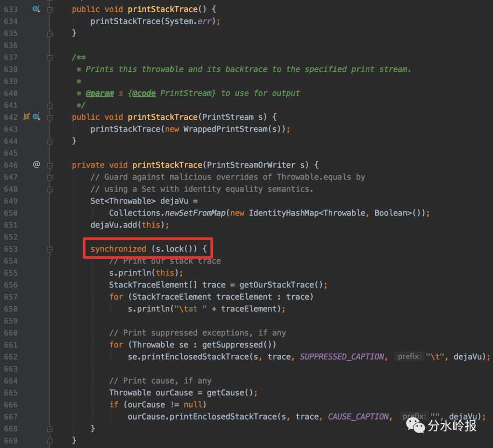Viewport: 493px width, 448px height.
Task: Click on 'System.err' in line 634
Action: pos(188,21)
